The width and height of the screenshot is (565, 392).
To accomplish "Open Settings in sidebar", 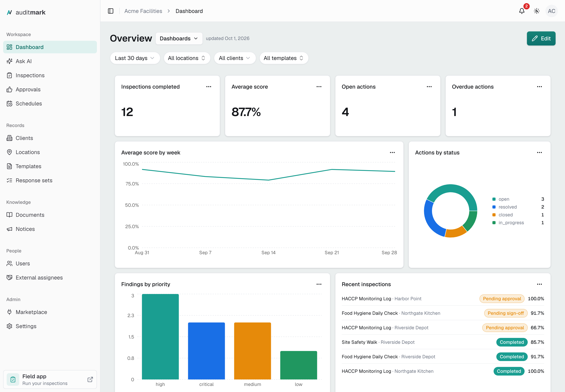I will click(x=50, y=326).
